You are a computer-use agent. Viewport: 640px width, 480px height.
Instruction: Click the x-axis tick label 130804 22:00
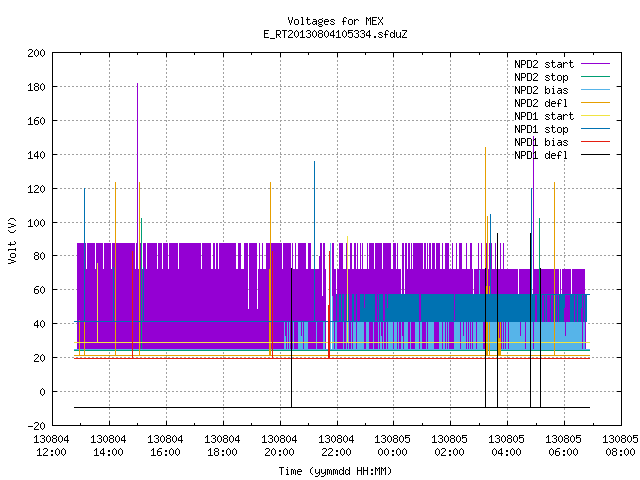(336, 446)
